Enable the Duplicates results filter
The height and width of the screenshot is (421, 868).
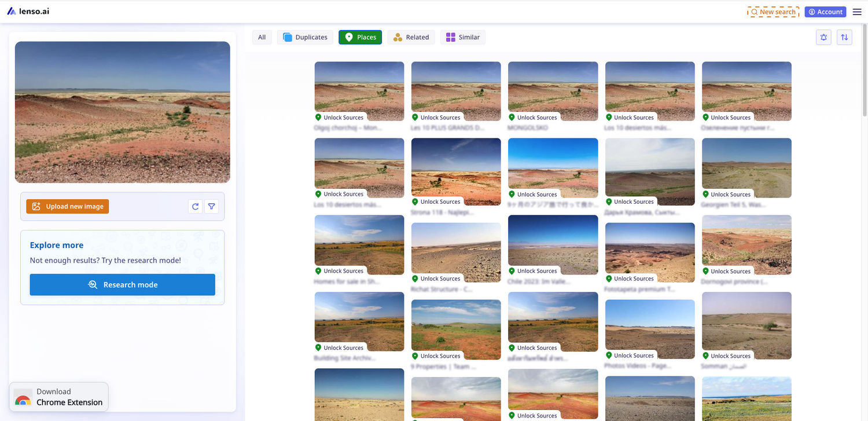pyautogui.click(x=305, y=36)
